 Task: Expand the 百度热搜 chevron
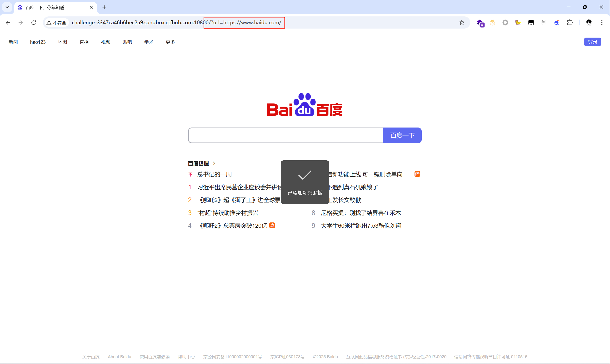(x=214, y=163)
